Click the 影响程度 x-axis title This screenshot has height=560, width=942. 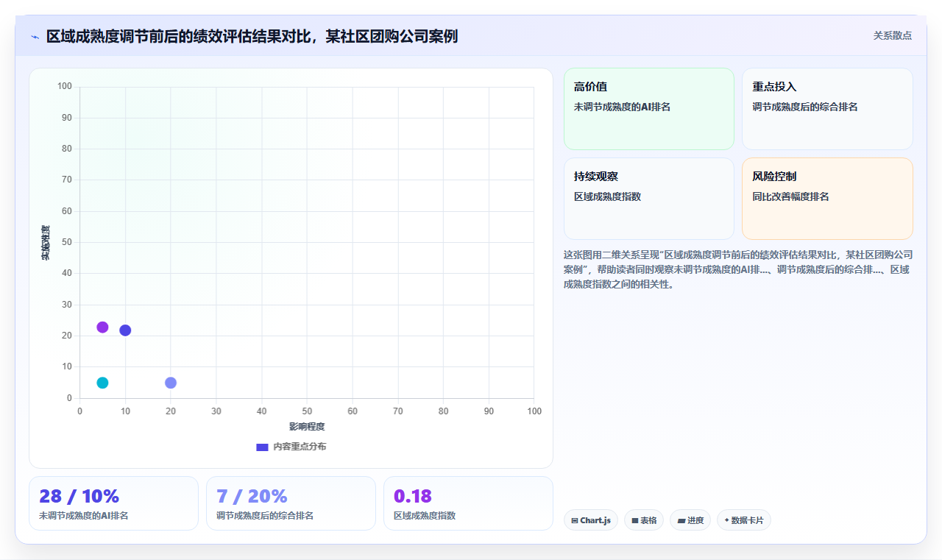[307, 427]
